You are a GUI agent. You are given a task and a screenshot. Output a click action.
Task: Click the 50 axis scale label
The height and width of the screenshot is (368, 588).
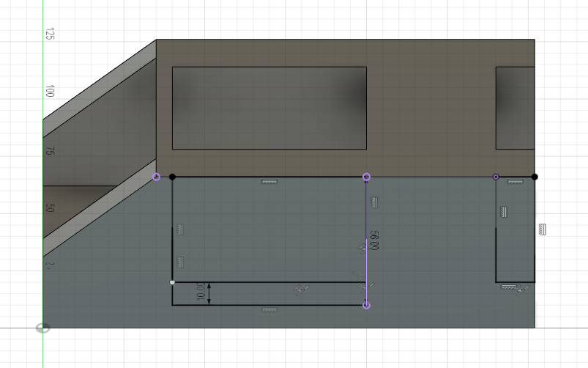coord(50,208)
